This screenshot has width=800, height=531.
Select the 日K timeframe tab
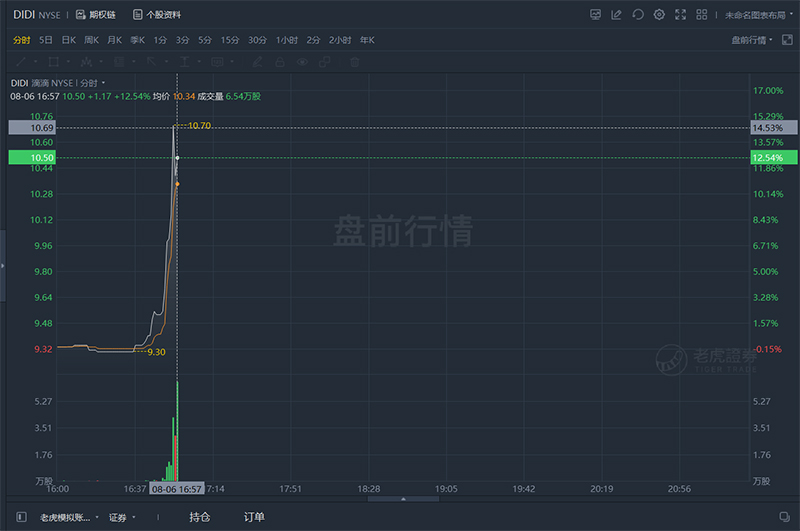tap(68, 40)
